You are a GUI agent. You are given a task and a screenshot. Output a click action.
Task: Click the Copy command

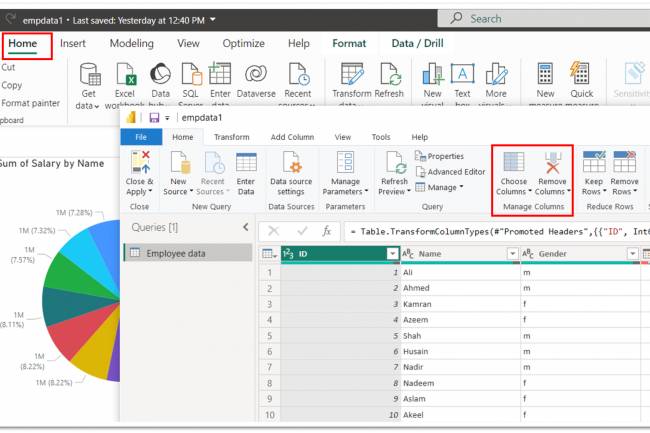click(11, 85)
